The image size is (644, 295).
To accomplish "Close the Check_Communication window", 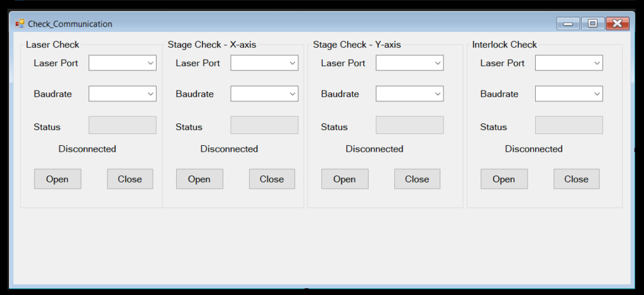I will (x=617, y=24).
